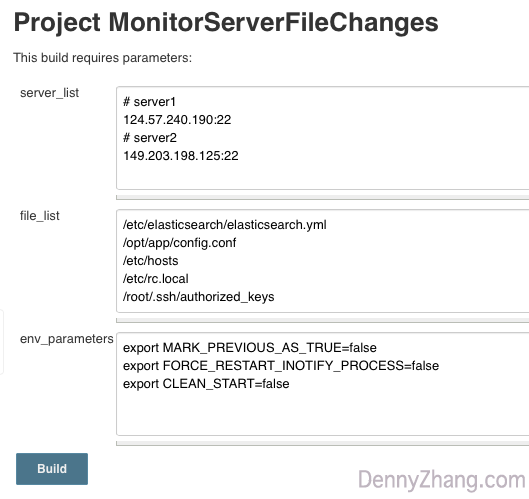The width and height of the screenshot is (529, 499).
Task: Click the /etc/rc.local line
Action: (x=156, y=279)
